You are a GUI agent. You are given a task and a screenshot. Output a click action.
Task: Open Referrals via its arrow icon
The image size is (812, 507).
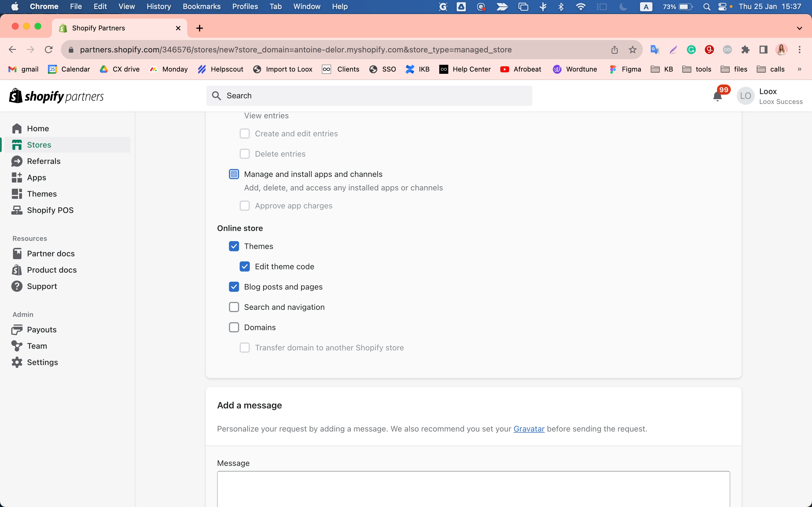(17, 161)
